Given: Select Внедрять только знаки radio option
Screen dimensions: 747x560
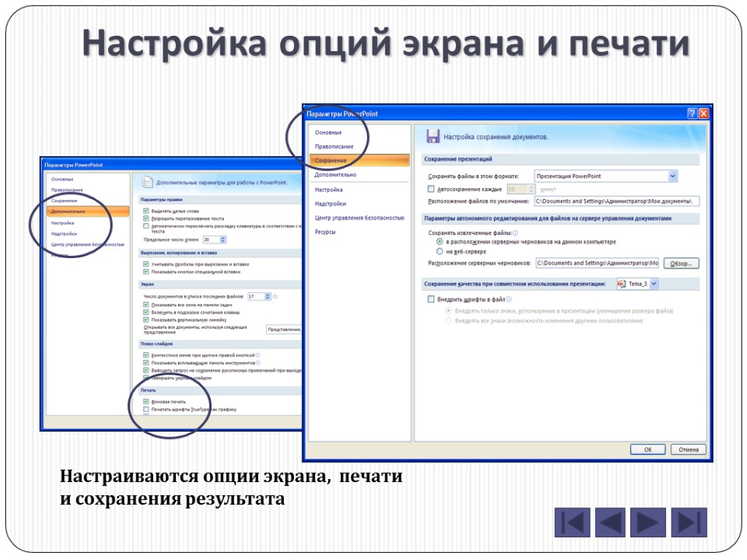Looking at the screenshot, I should click(449, 311).
